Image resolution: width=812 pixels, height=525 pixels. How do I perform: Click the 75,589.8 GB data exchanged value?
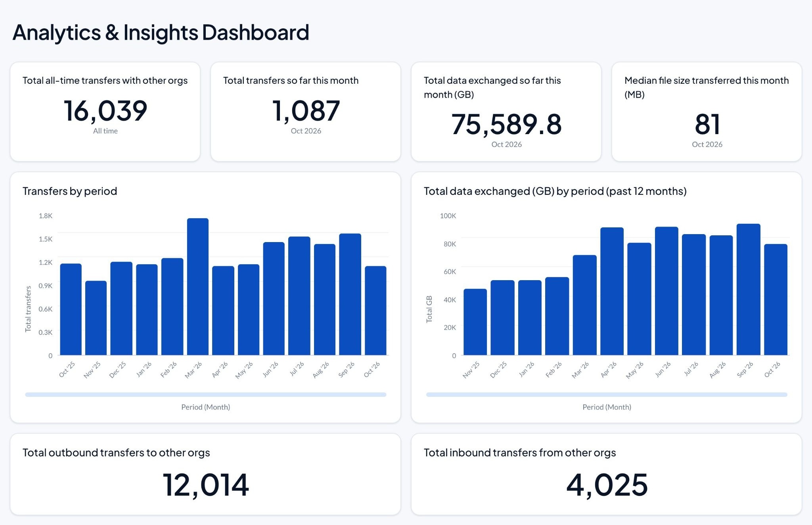(506, 124)
